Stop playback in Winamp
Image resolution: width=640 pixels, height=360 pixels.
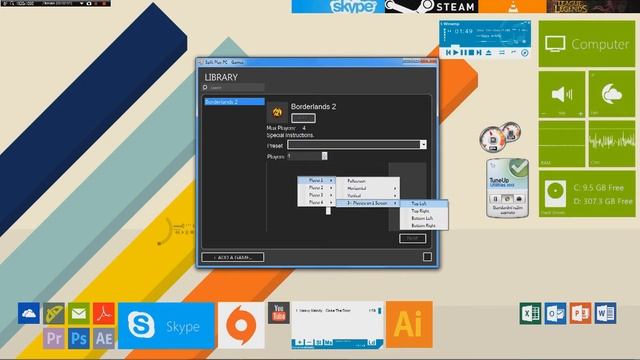471,53
